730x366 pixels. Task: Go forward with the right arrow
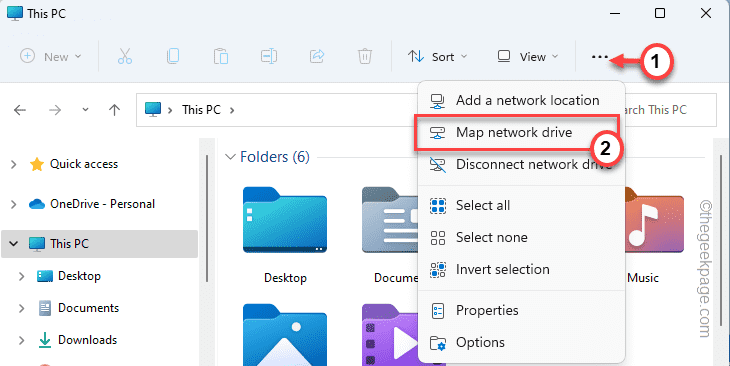[55, 110]
